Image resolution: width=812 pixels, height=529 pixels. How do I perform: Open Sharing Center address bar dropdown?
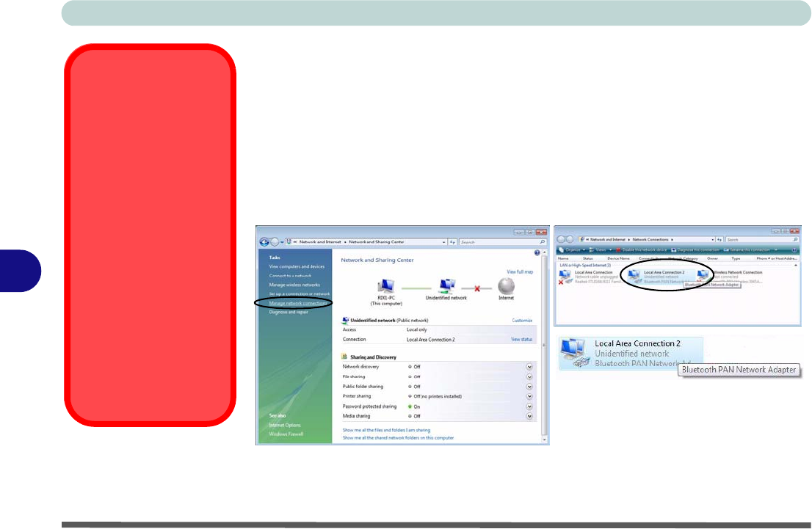(x=443, y=241)
